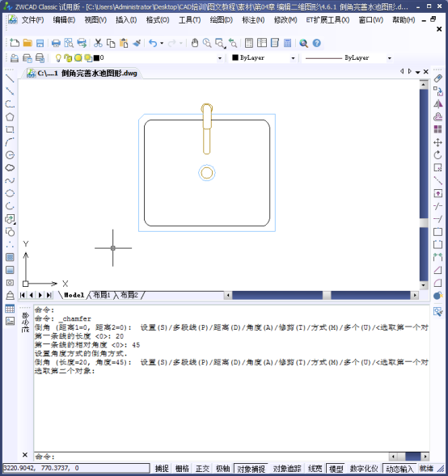Click the Paste clipboard icon
The image size is (448, 476).
click(124, 43)
